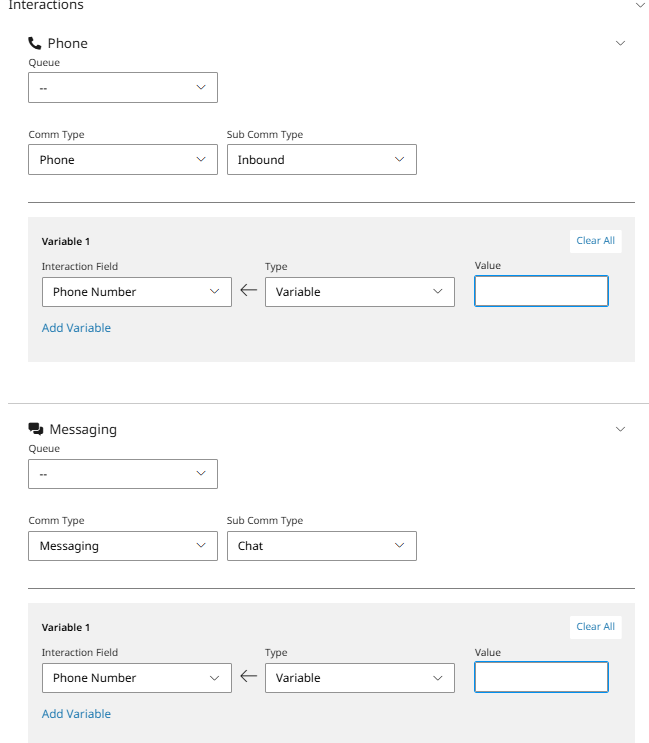Open Phone section Interaction Field dropdown
This screenshot has height=743, width=649.
pyautogui.click(x=136, y=292)
